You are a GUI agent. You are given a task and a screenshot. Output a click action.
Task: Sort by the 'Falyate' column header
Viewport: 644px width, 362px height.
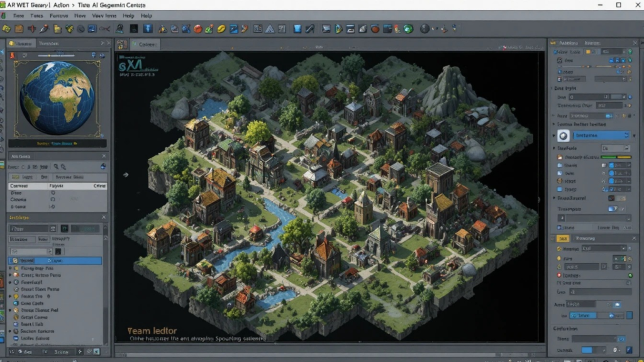click(x=57, y=186)
